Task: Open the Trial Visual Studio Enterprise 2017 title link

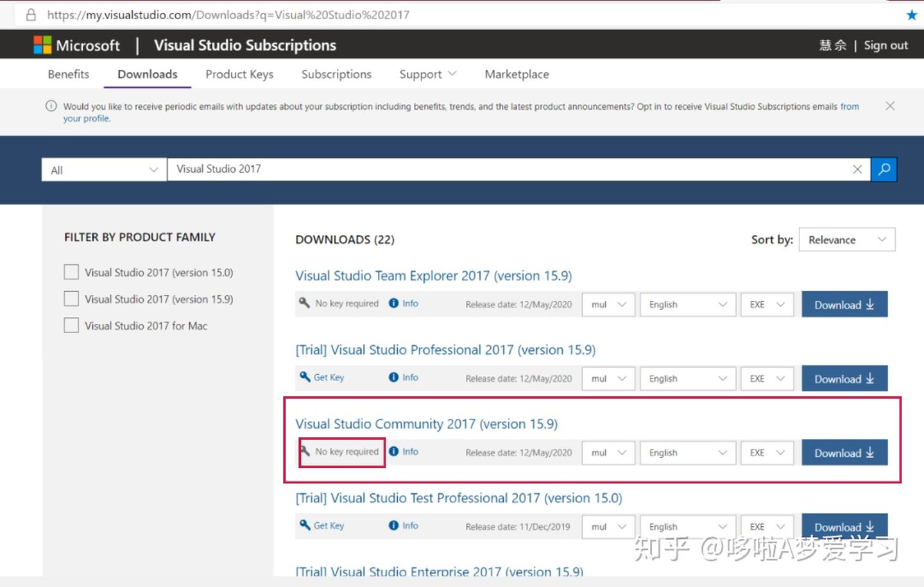Action: [x=439, y=571]
